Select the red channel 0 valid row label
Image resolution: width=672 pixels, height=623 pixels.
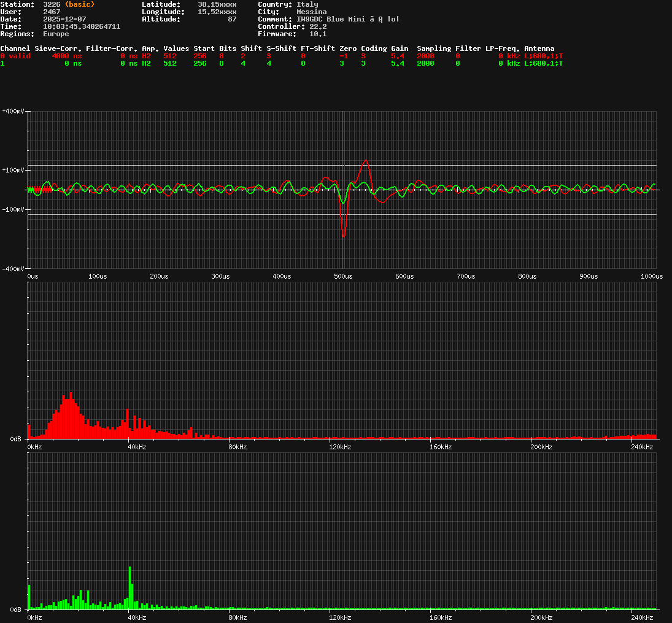click(15, 56)
